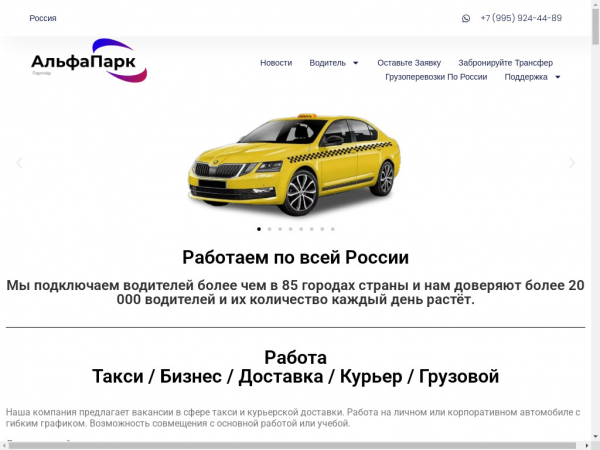Viewport: 600px width, 450px height.
Task: Click the Россия link in top bar
Action: (x=43, y=18)
